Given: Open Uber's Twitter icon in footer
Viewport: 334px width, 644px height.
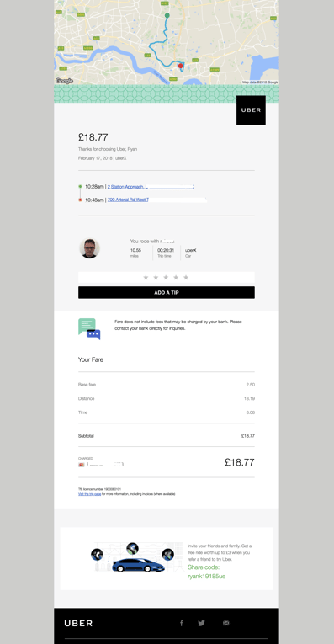Looking at the screenshot, I should point(201,623).
